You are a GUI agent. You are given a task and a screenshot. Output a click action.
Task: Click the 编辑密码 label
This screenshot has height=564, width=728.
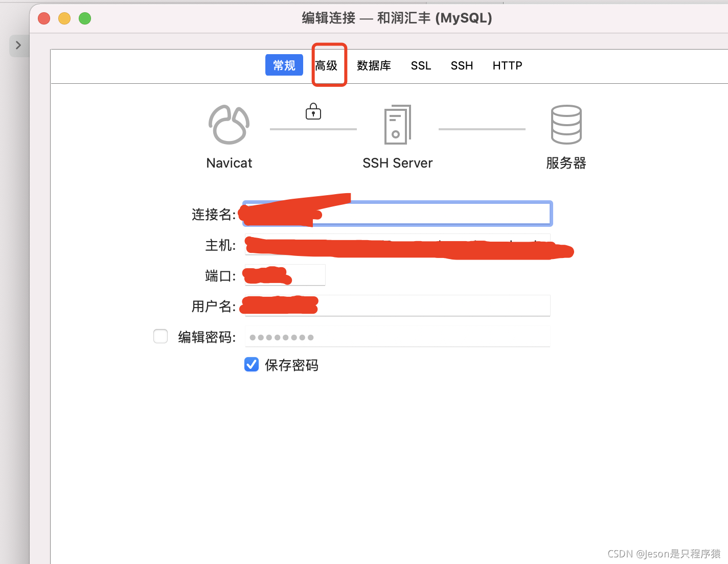pos(206,337)
